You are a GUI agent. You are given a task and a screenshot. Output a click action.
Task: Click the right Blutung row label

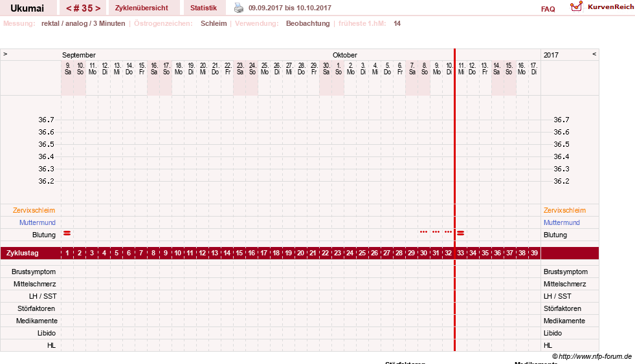[555, 235]
